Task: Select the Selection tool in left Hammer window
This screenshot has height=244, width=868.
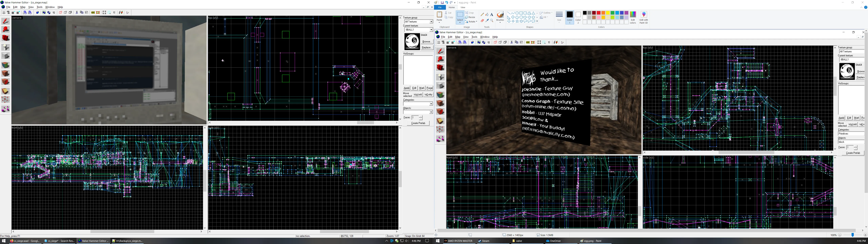Action: point(6,21)
